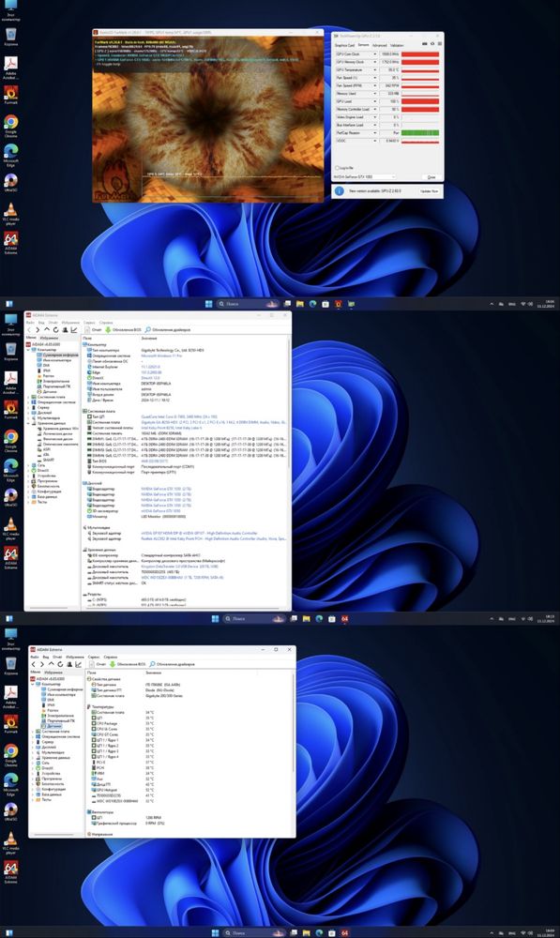Click the GPU Load red graph bar
The height and width of the screenshot is (938, 560).
[x=420, y=101]
